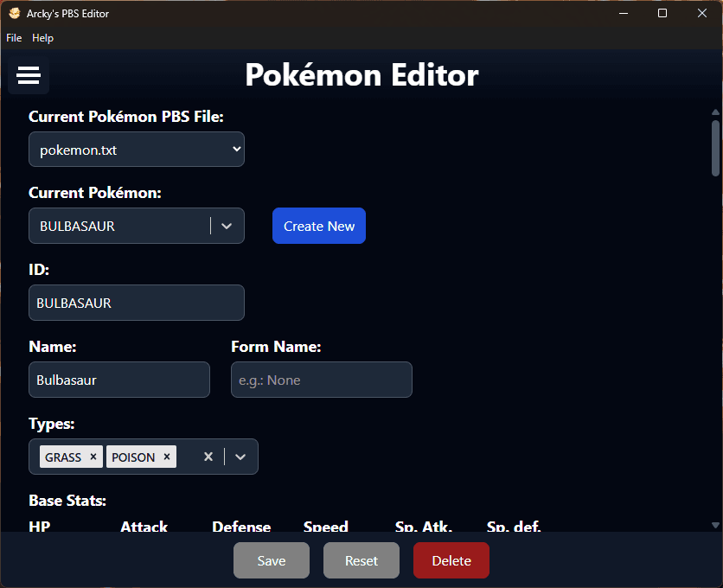This screenshot has height=588, width=723.
Task: Remove the GRASS type tag
Action: [x=93, y=457]
